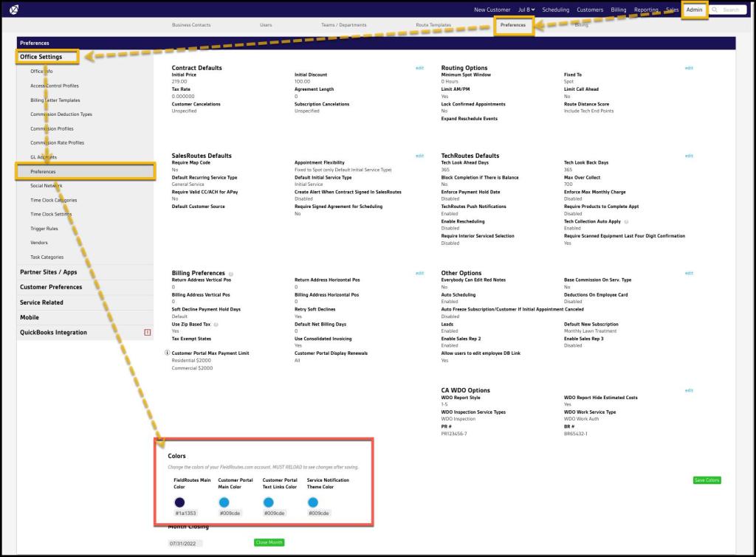Open the Jul 8 date dropdown
This screenshot has width=756, height=557.
click(x=526, y=10)
